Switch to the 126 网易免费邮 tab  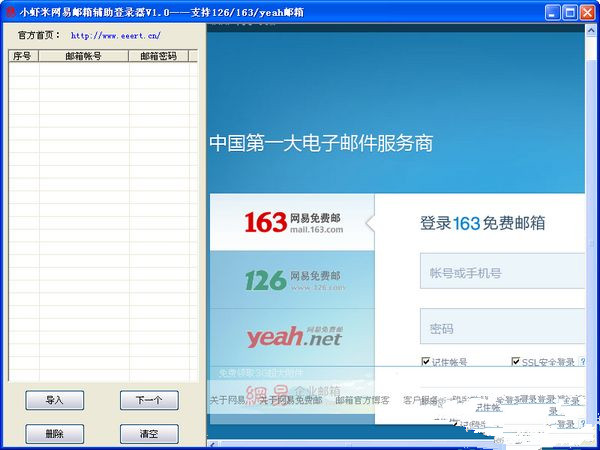(x=292, y=280)
